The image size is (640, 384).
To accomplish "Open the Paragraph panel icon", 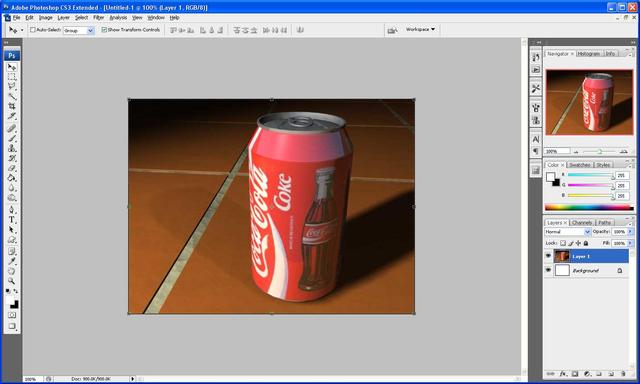I will click(x=536, y=151).
